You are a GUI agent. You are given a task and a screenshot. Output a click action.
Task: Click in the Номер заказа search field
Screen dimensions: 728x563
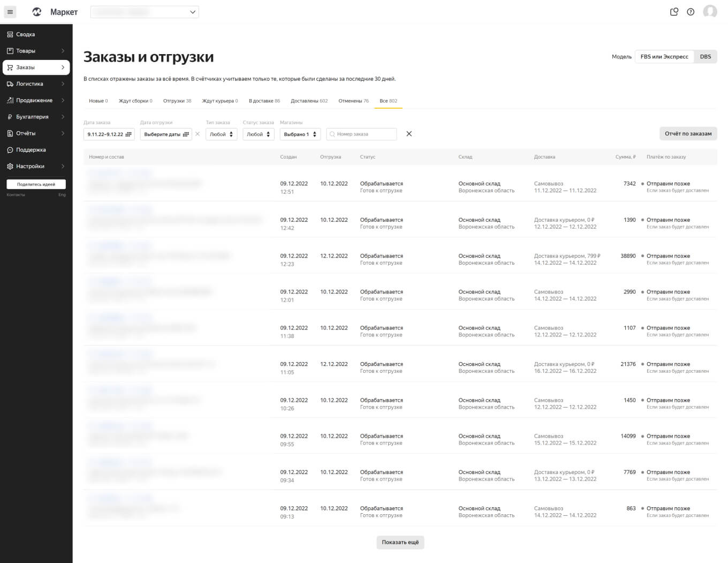(361, 134)
